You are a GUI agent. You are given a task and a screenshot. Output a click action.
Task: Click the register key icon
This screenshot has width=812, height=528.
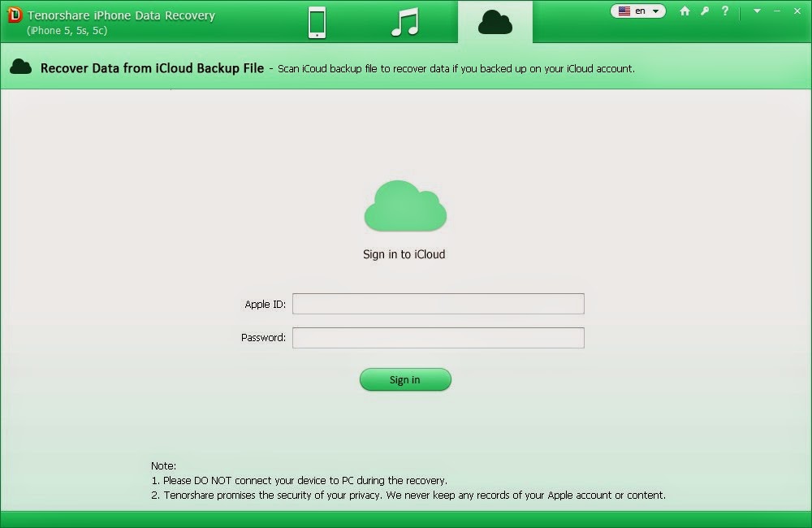tap(705, 11)
